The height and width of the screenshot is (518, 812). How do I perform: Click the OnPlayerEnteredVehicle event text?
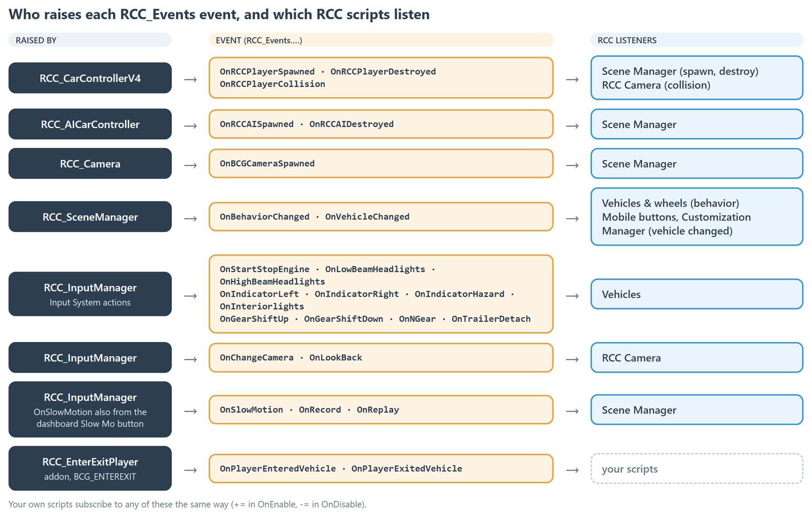(278, 468)
